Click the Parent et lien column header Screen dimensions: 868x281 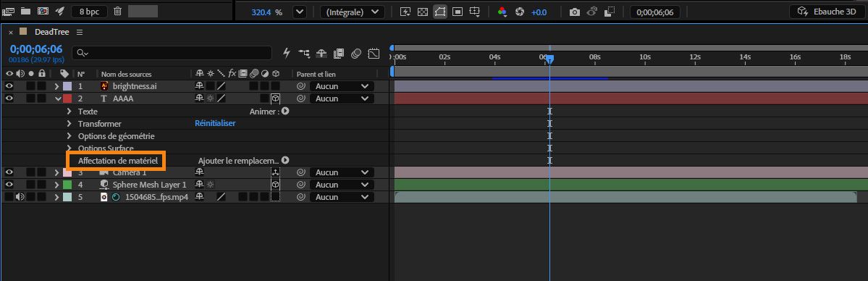[x=316, y=74]
